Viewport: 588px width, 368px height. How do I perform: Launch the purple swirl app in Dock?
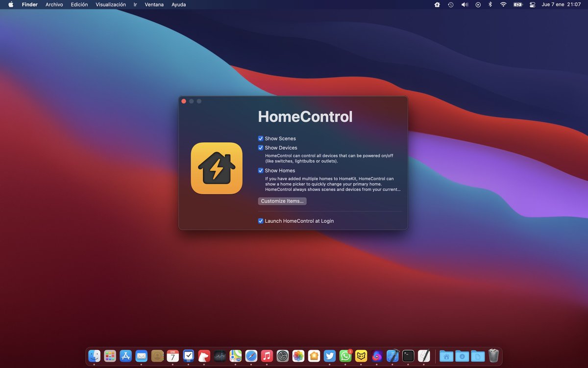tap(377, 356)
